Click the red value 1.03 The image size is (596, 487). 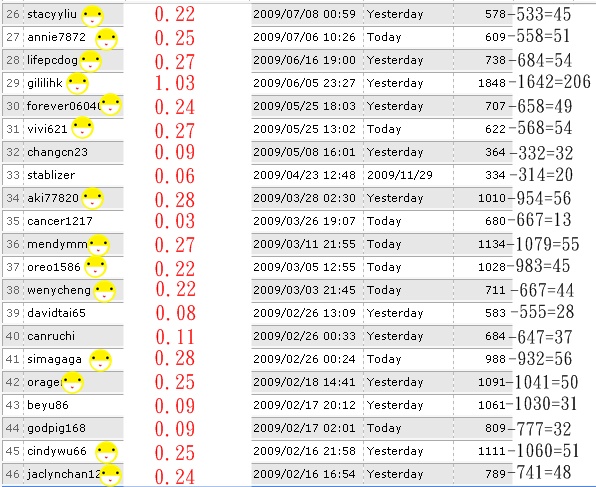(175, 83)
